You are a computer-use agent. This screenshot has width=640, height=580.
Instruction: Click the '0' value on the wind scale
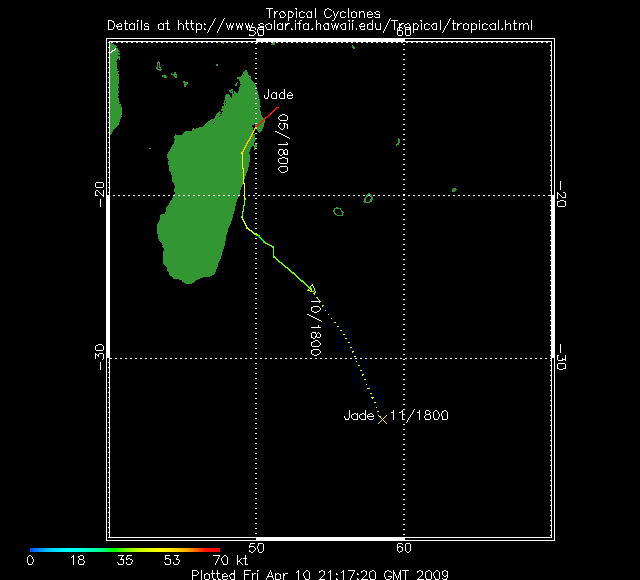point(30,560)
